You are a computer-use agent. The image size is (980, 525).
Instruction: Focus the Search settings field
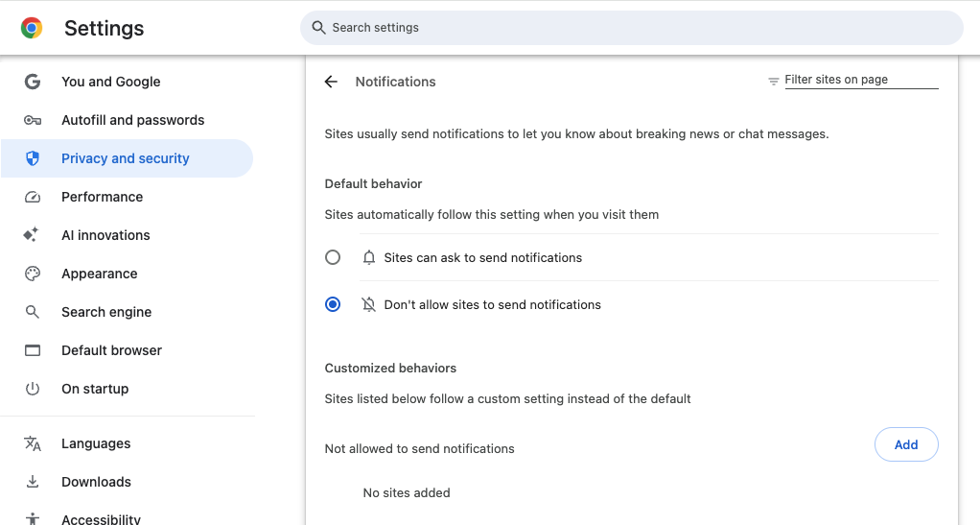pyautogui.click(x=631, y=28)
